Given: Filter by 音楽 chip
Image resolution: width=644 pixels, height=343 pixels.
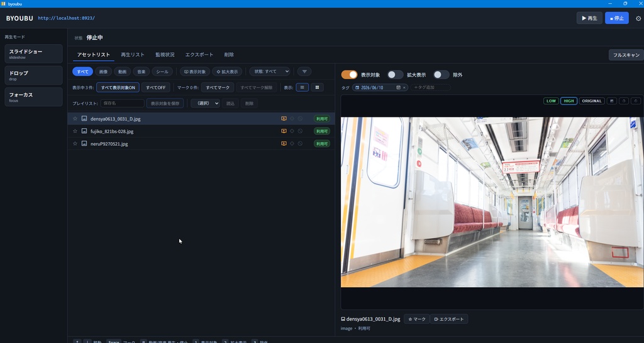Looking at the screenshot, I should [x=142, y=72].
